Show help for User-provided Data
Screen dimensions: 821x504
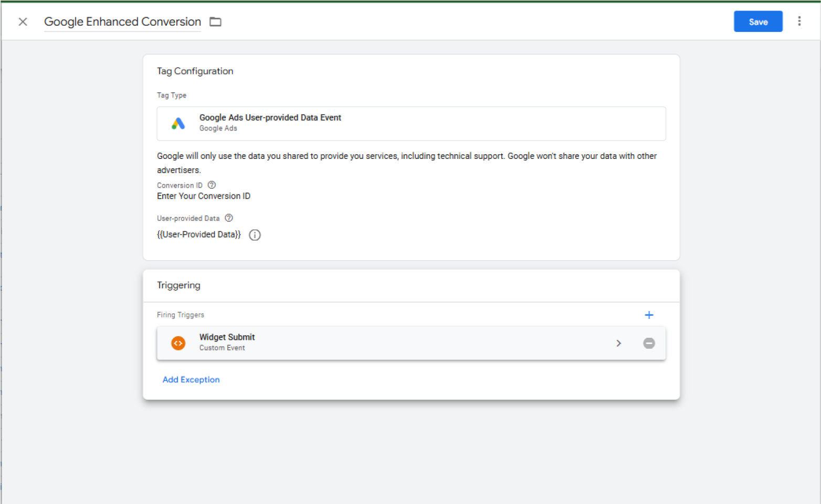[229, 218]
